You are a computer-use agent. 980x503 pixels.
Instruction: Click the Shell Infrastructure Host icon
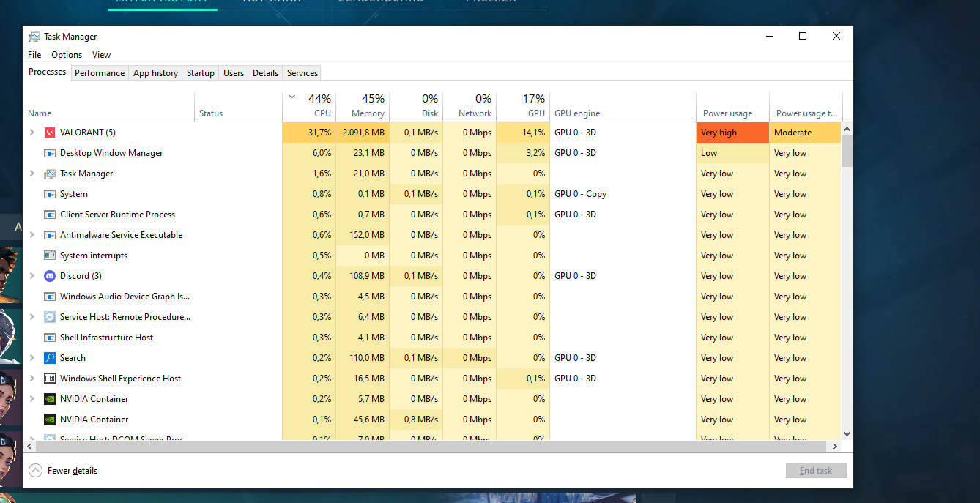click(50, 338)
